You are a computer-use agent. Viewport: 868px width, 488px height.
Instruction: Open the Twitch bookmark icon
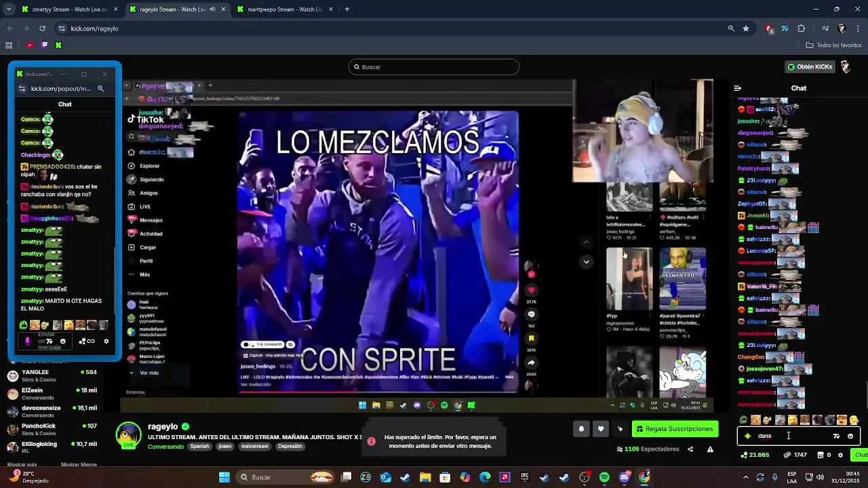coord(45,45)
